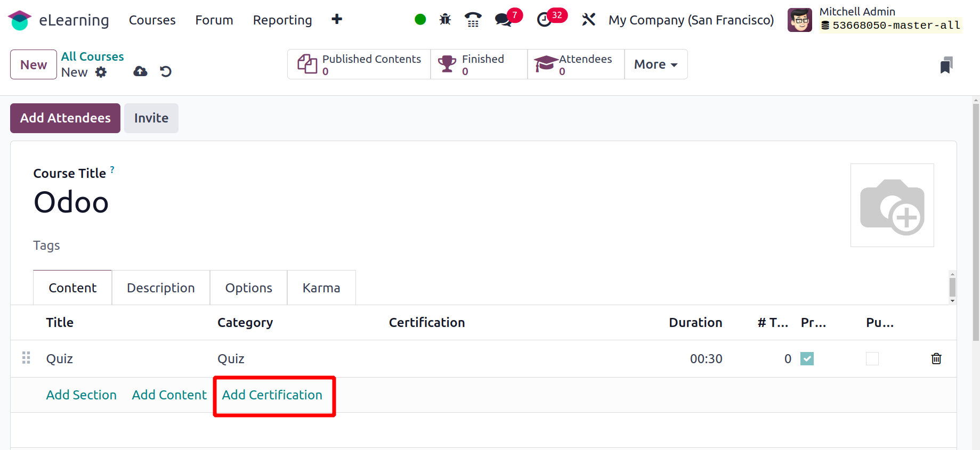The image size is (980, 450).
Task: Click Add Certification link
Action: pos(272,395)
